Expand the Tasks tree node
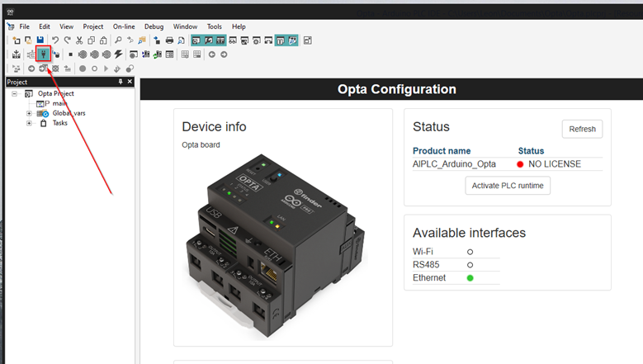This screenshot has width=643, height=364. [29, 123]
